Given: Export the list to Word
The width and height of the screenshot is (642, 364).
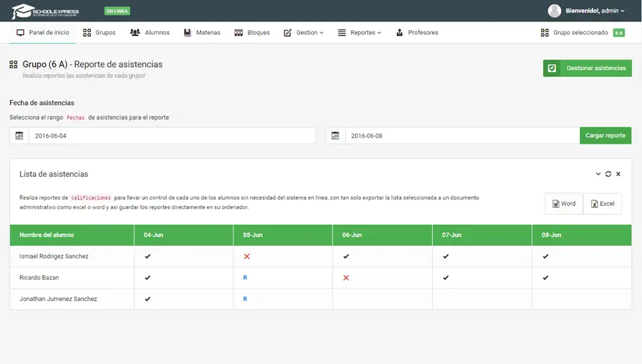Looking at the screenshot, I should (x=564, y=203).
